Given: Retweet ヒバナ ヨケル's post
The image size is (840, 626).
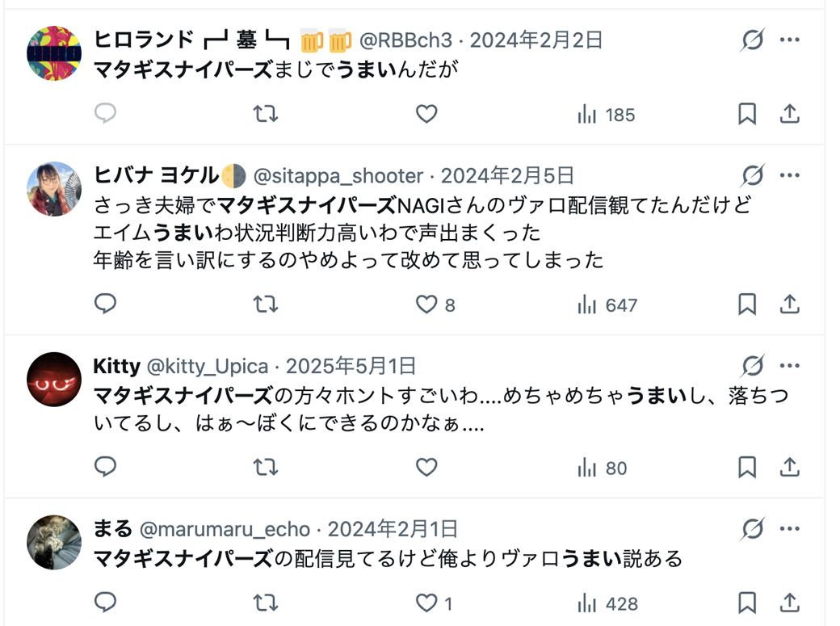Looking at the screenshot, I should click(263, 305).
